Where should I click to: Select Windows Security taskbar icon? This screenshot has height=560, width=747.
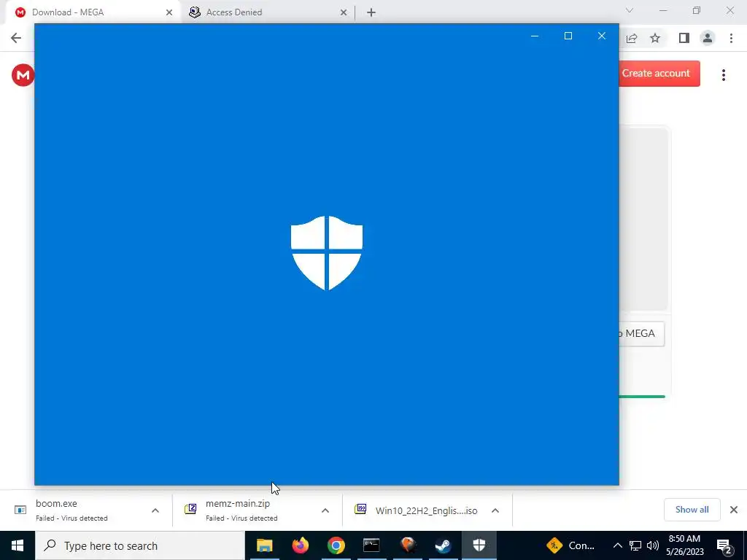click(479, 545)
